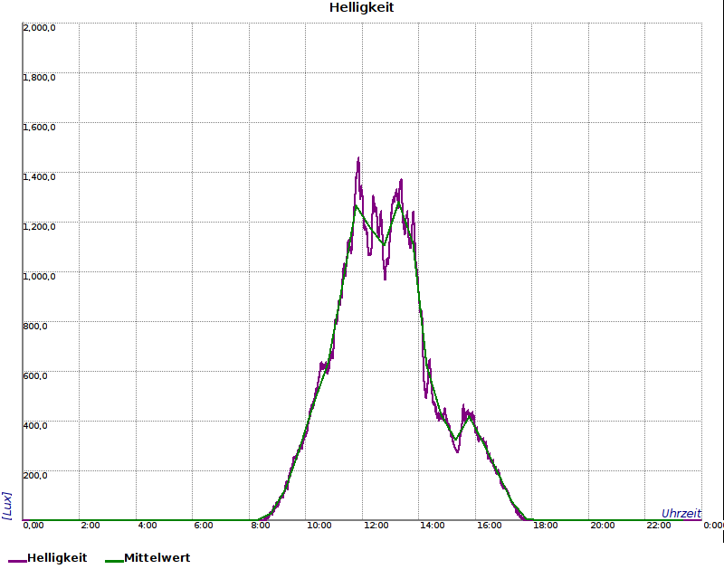Click the 600,0 y-axis value

pyautogui.click(x=35, y=376)
